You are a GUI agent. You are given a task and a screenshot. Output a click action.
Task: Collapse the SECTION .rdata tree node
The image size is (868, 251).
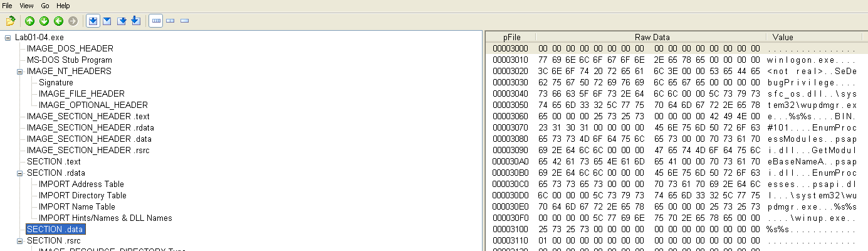19,173
